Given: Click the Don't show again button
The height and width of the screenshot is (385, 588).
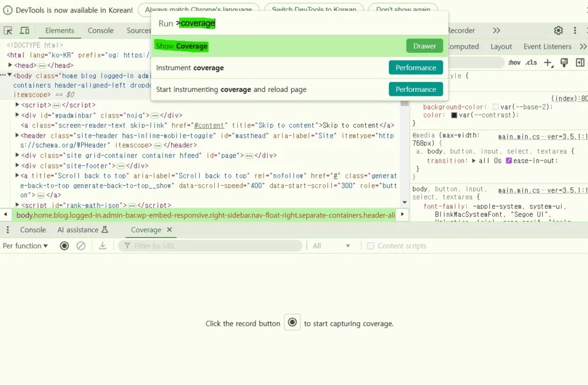Looking at the screenshot, I should [403, 10].
